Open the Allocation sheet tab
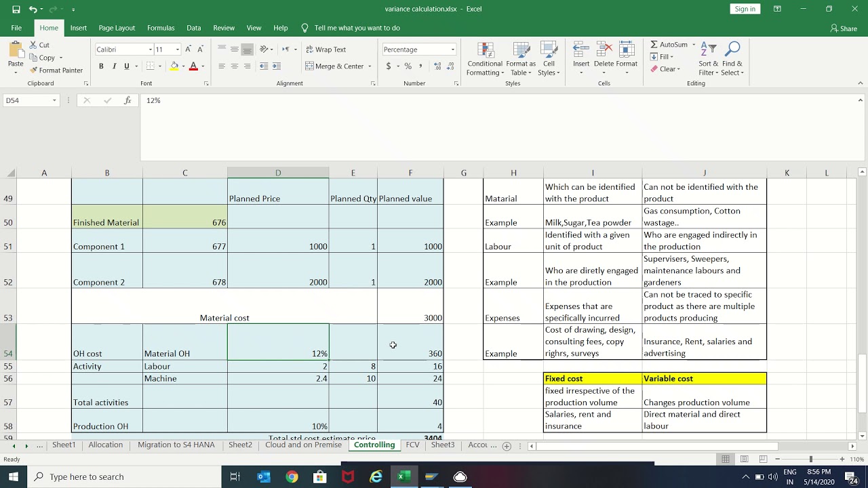Viewport: 868px width, 488px height. coord(106,445)
